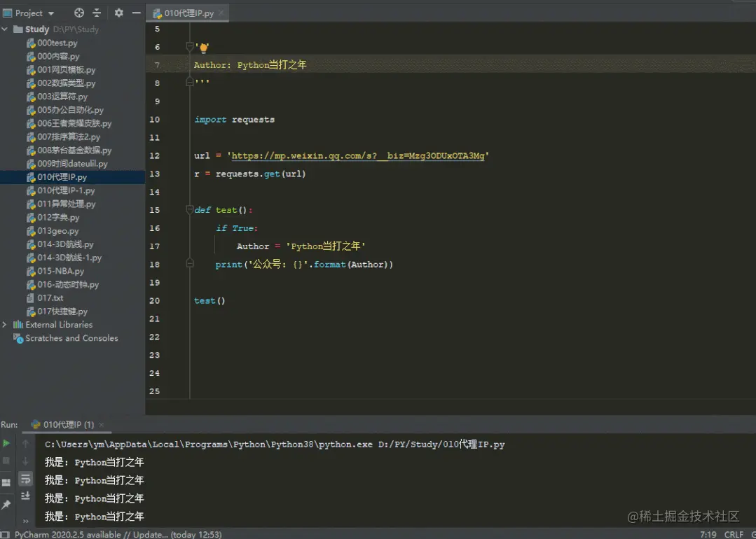The width and height of the screenshot is (756, 539).
Task: Collapse all in Project panel
Action: 97,13
